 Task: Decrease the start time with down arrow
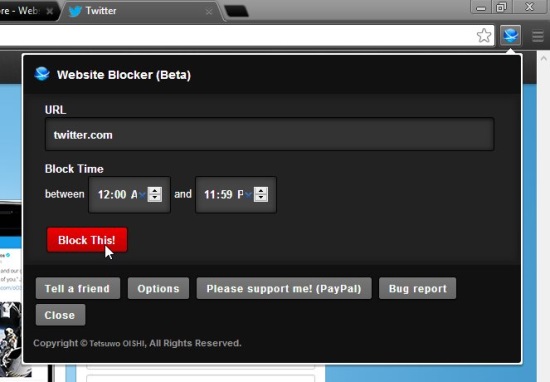tap(154, 198)
